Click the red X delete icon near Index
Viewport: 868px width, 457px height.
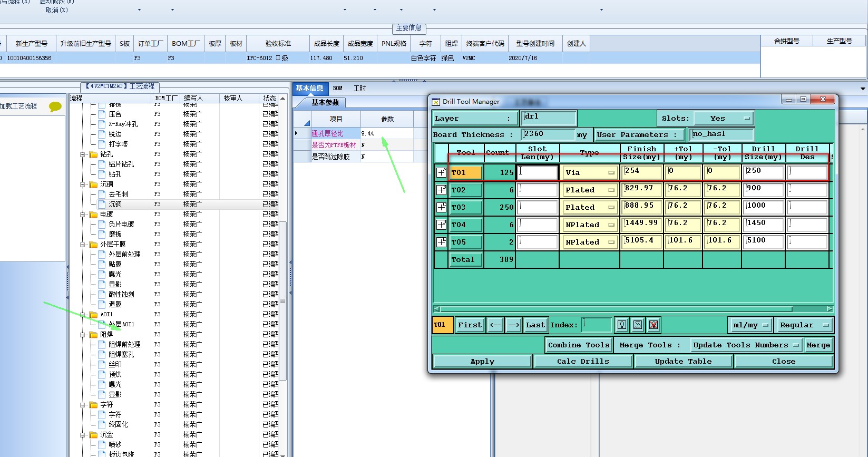pos(654,325)
